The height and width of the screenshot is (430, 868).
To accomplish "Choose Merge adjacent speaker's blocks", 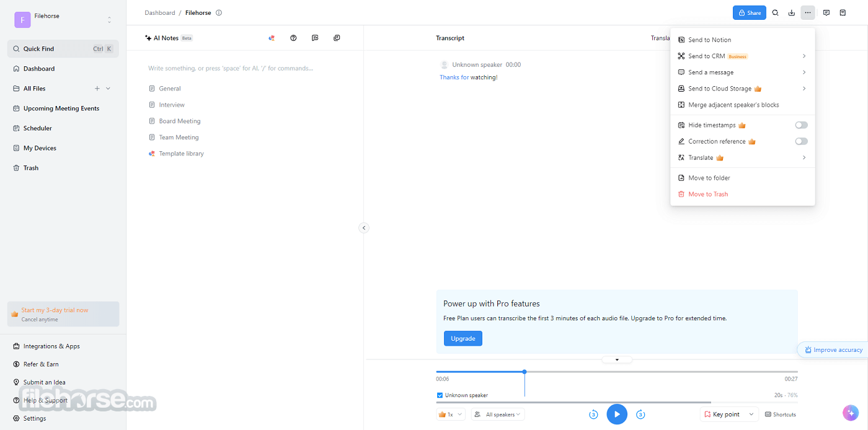I will pyautogui.click(x=743, y=105).
